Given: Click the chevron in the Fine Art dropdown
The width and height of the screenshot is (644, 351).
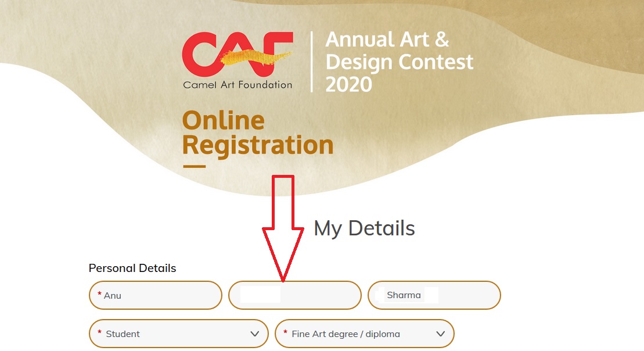Looking at the screenshot, I should (440, 334).
